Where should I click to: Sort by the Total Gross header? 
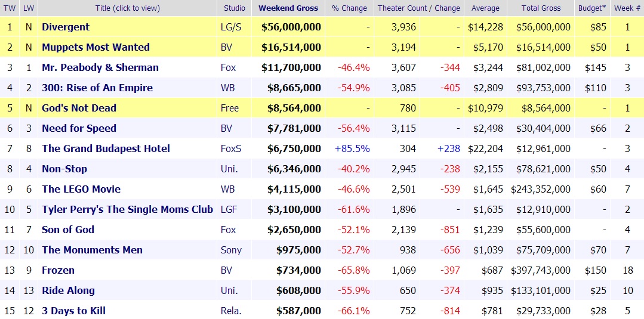click(x=540, y=8)
